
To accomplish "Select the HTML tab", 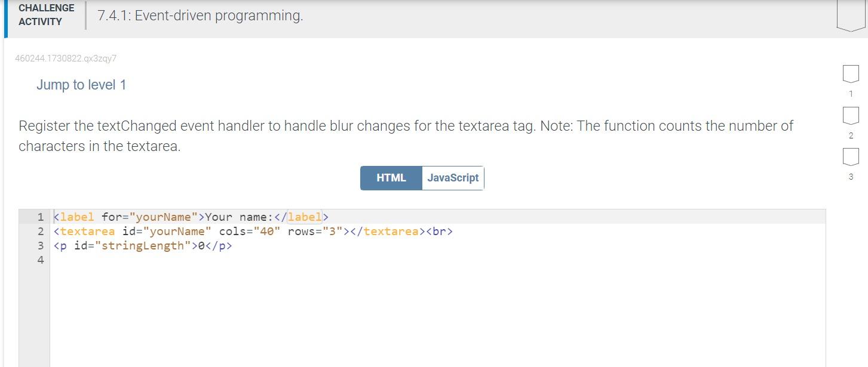I will [390, 177].
